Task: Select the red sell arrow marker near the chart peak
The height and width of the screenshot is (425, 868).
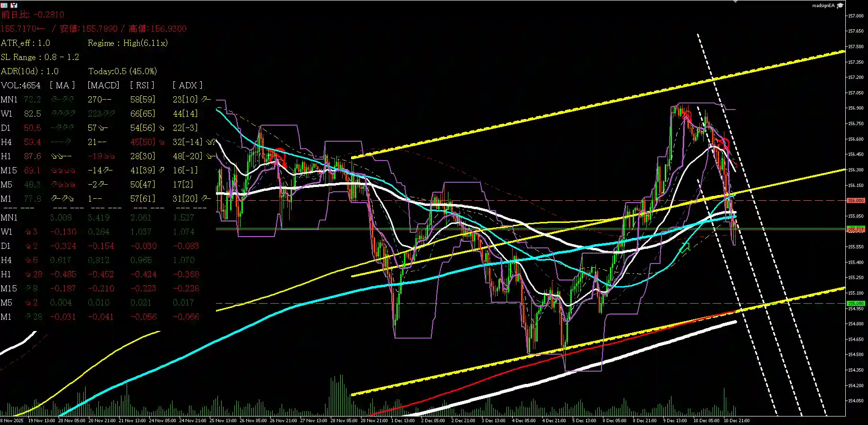Action: click(686, 115)
